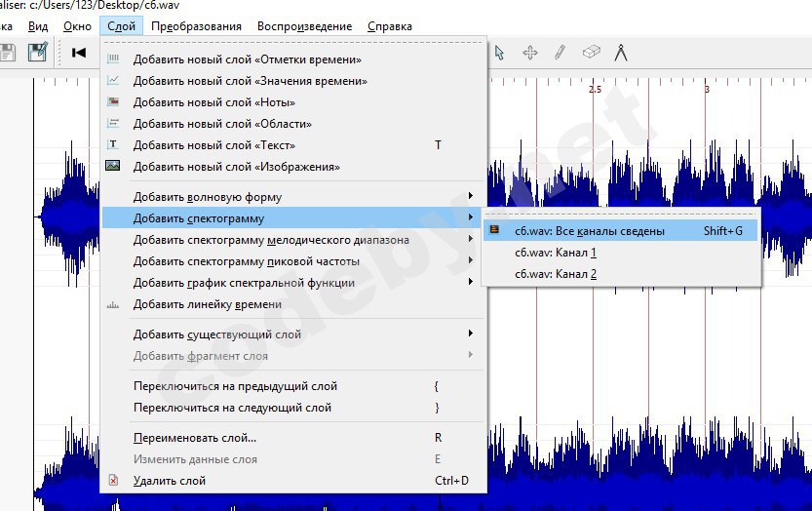Add new «Ноты» layer
This screenshot has width=812, height=511.
coord(293,102)
